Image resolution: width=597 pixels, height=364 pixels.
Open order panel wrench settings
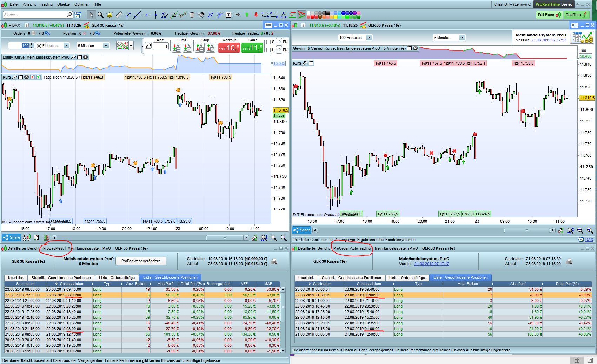pos(148,46)
